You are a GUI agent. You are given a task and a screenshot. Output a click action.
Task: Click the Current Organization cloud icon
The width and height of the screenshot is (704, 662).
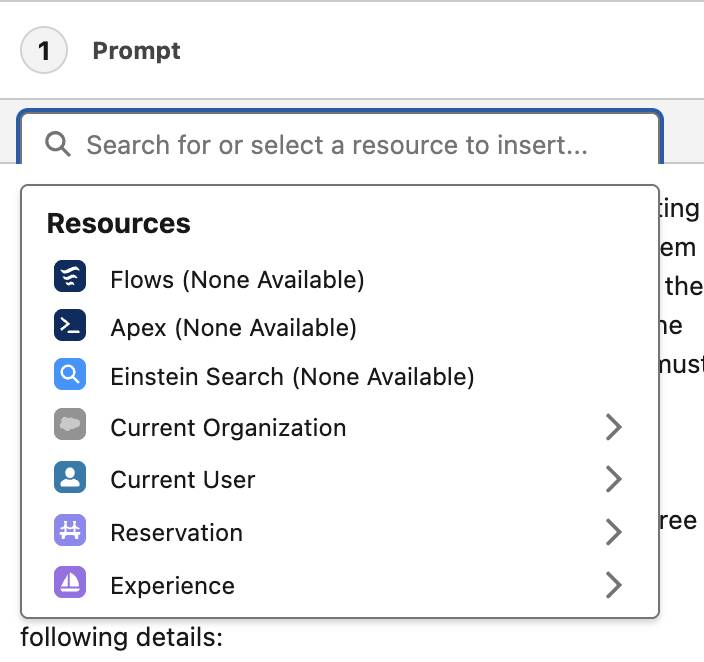(x=70, y=424)
